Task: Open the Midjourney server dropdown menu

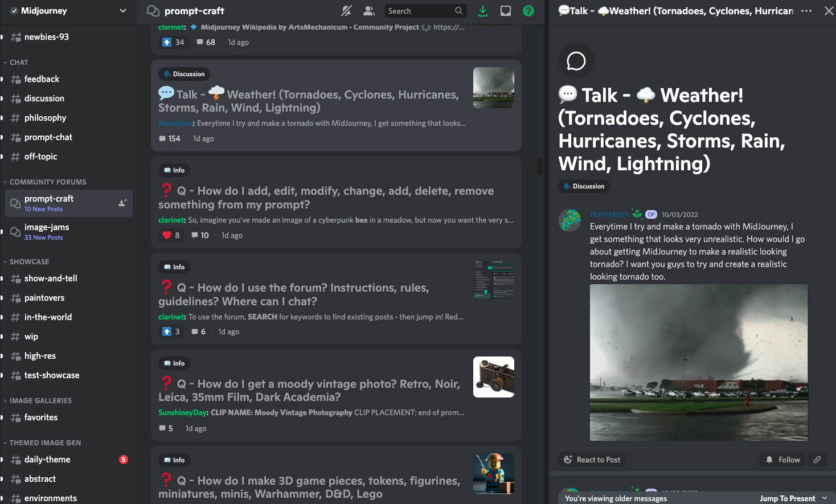Action: click(x=123, y=11)
